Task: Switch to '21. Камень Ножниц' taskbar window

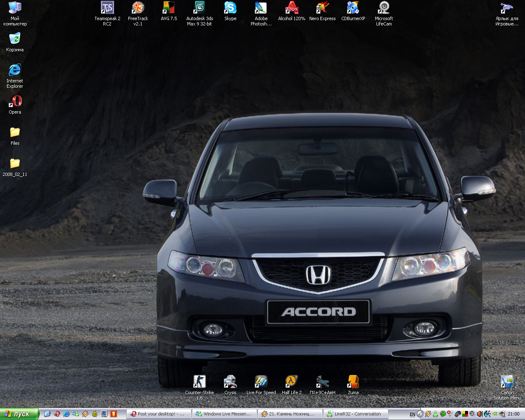Action: 290,414
